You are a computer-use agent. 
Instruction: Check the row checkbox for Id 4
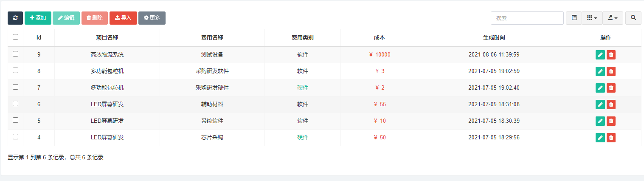tap(16, 137)
